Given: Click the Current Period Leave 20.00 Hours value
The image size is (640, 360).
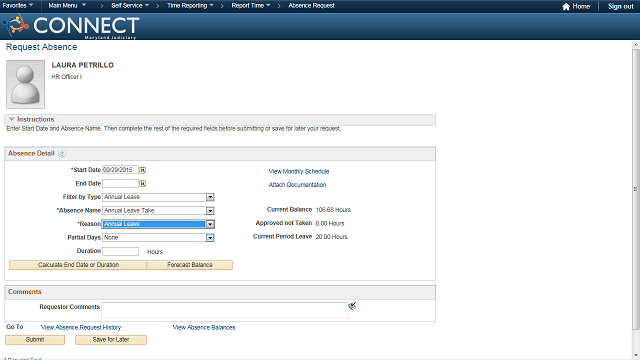Looking at the screenshot, I should point(331,237).
